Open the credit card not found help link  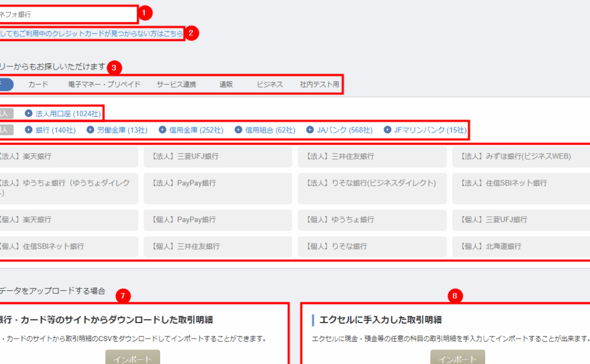point(91,33)
